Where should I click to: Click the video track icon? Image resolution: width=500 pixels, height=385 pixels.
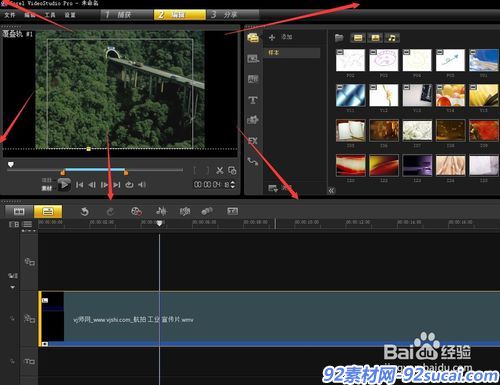29,262
